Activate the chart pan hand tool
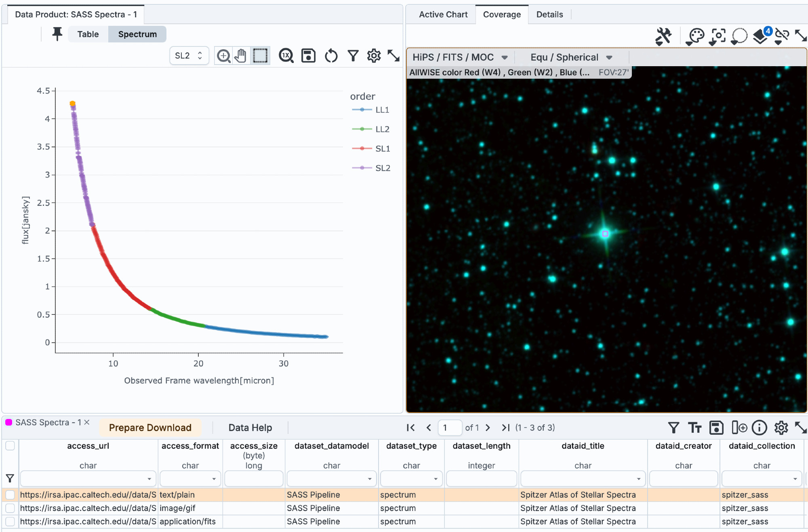The width and height of the screenshot is (808, 532). (241, 56)
